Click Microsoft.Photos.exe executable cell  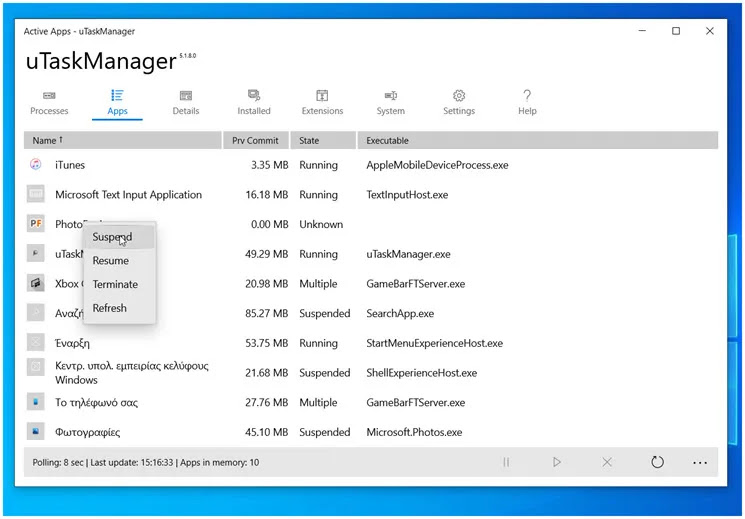point(414,432)
